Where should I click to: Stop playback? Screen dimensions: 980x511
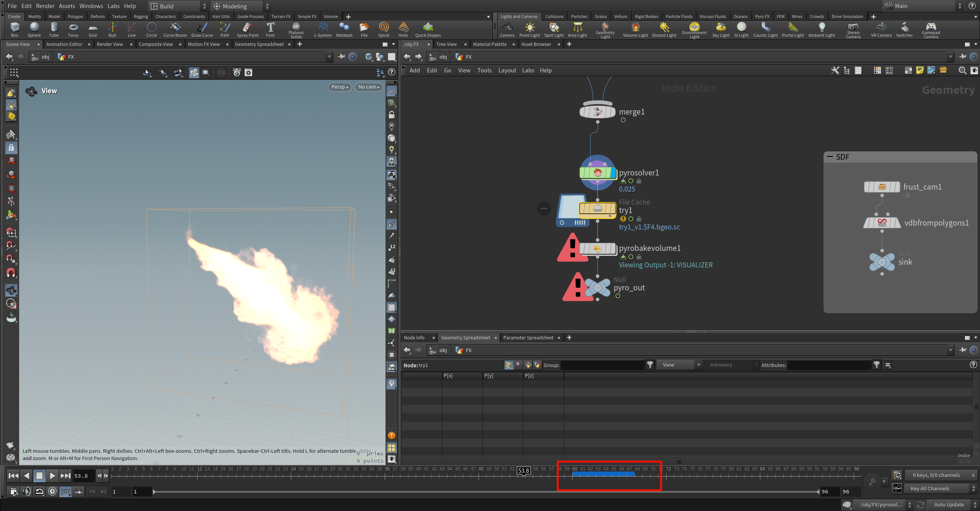[39, 476]
